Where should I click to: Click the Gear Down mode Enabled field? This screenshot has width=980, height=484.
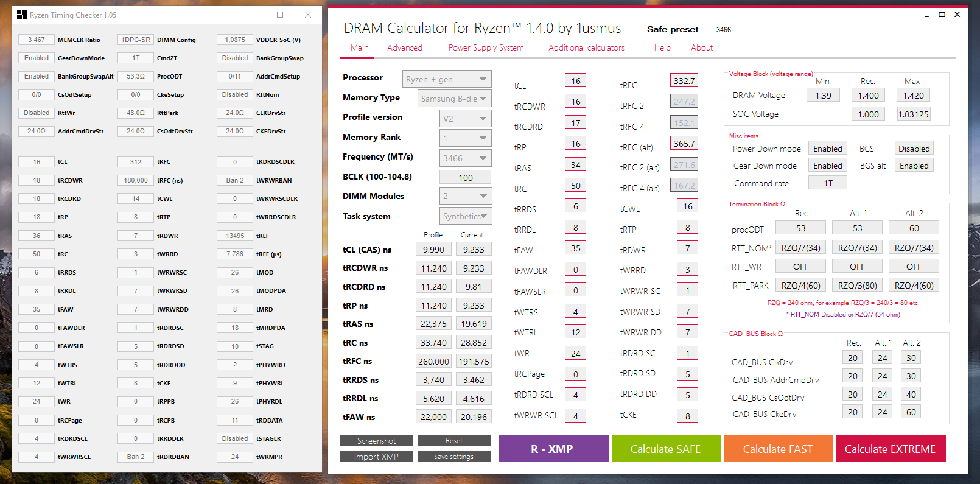point(828,165)
